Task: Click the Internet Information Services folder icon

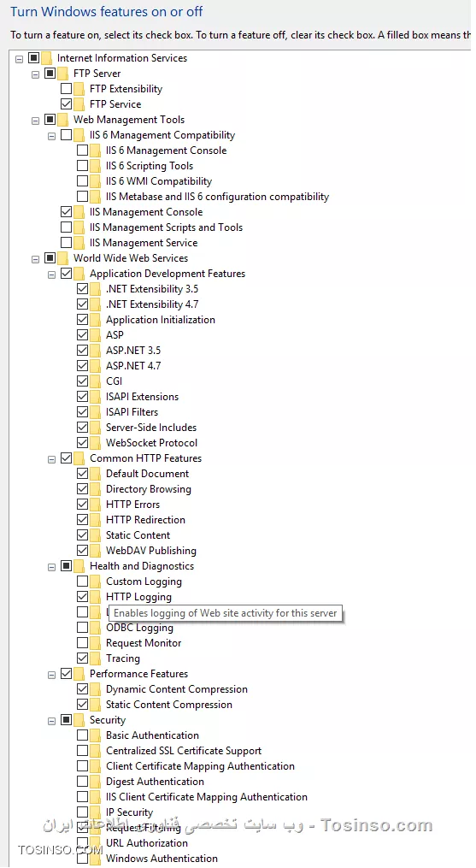Action: (47, 58)
